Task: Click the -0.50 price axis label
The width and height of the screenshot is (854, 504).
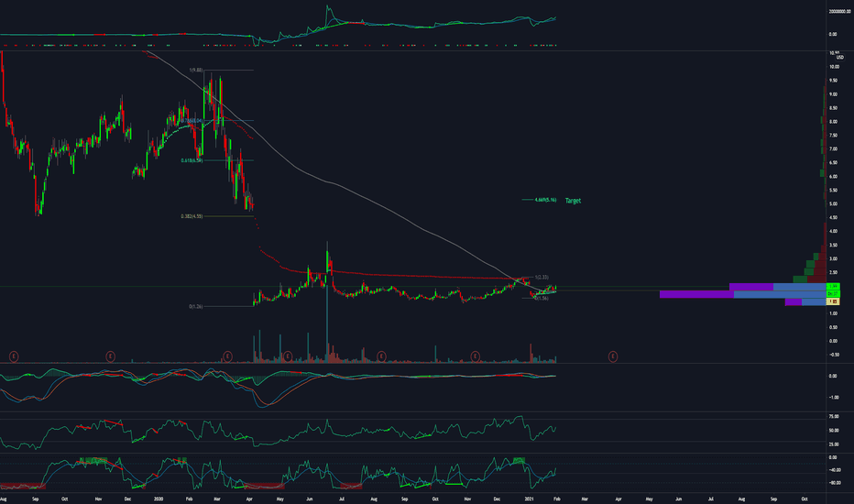Action: (834, 355)
